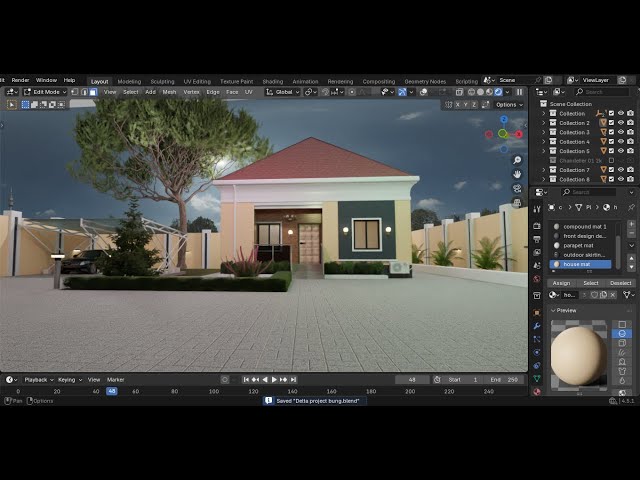This screenshot has width=640, height=480.
Task: Open the Physics properties tab
Action: pyautogui.click(x=537, y=352)
